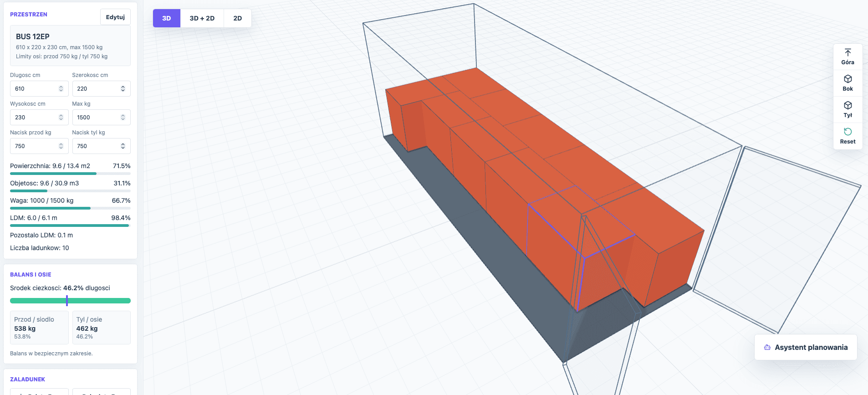This screenshot has width=868, height=395.
Task: Click the Wysokosc cm stepper arrows
Action: (61, 117)
